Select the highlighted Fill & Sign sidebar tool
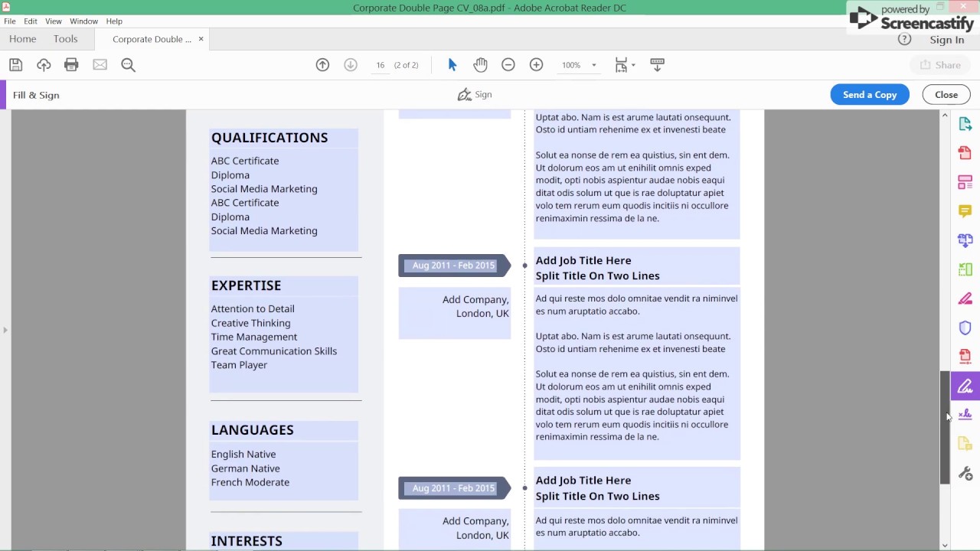980x551 pixels. tap(965, 386)
